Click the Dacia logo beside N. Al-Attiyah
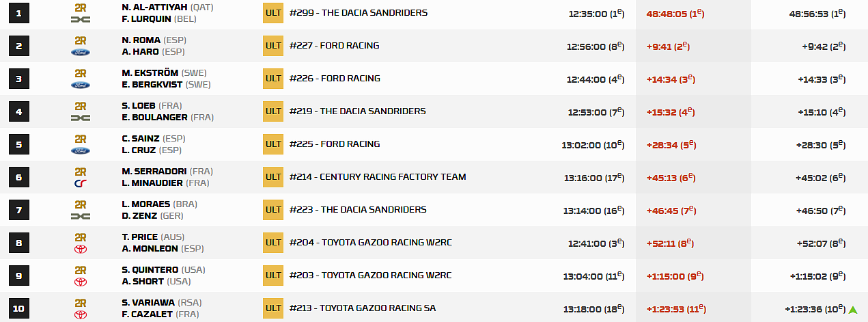Screen dimensions: 868x322 click(81, 19)
